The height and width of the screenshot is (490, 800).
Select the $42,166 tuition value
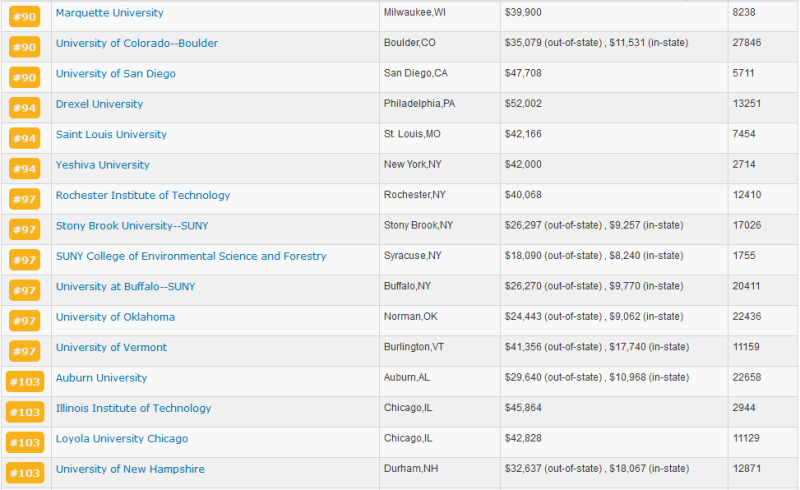523,134
